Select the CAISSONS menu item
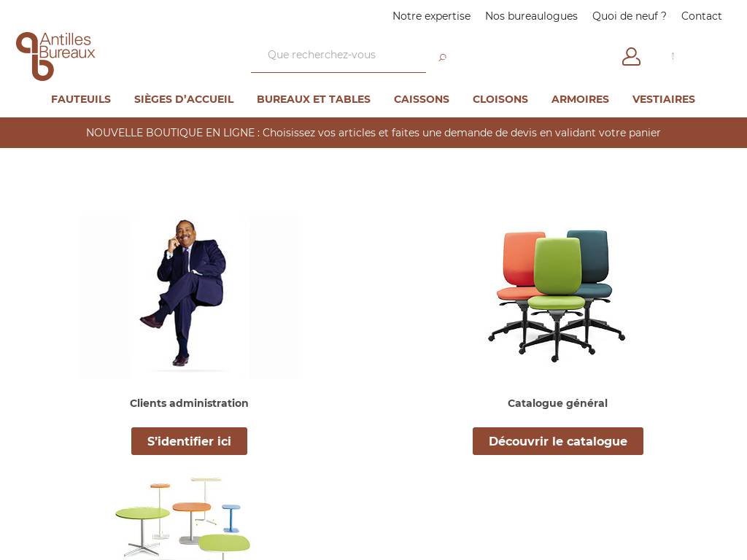 tap(421, 99)
